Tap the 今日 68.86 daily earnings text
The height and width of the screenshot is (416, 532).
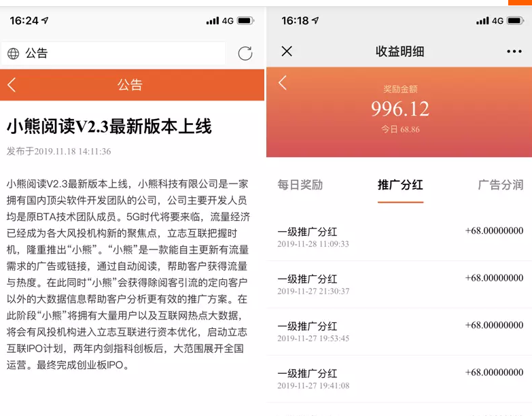400,129
